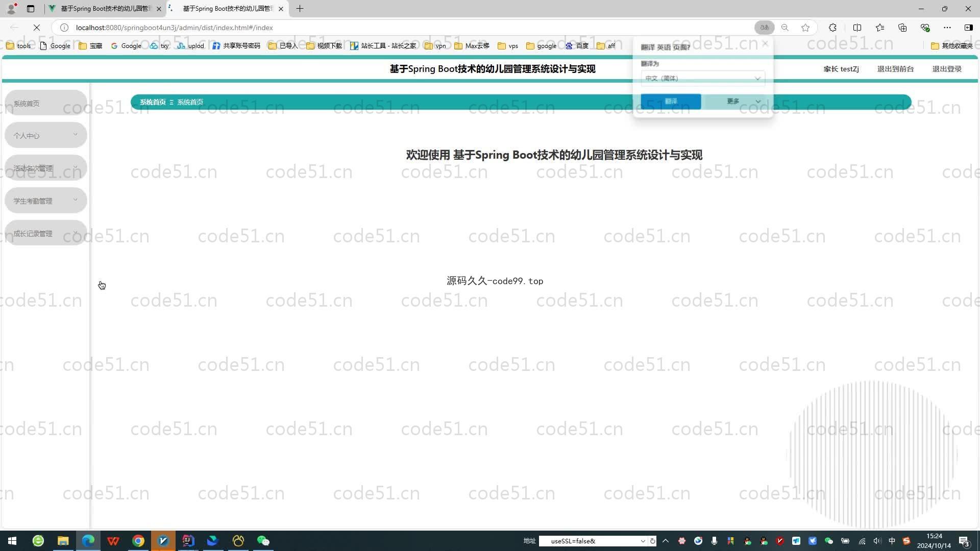Click the zoom magnifier icon in address bar
980x551 pixels.
[x=785, y=28]
